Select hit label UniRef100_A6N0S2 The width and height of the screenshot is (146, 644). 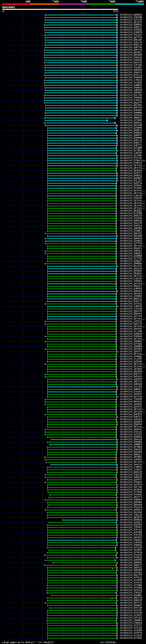click(131, 118)
